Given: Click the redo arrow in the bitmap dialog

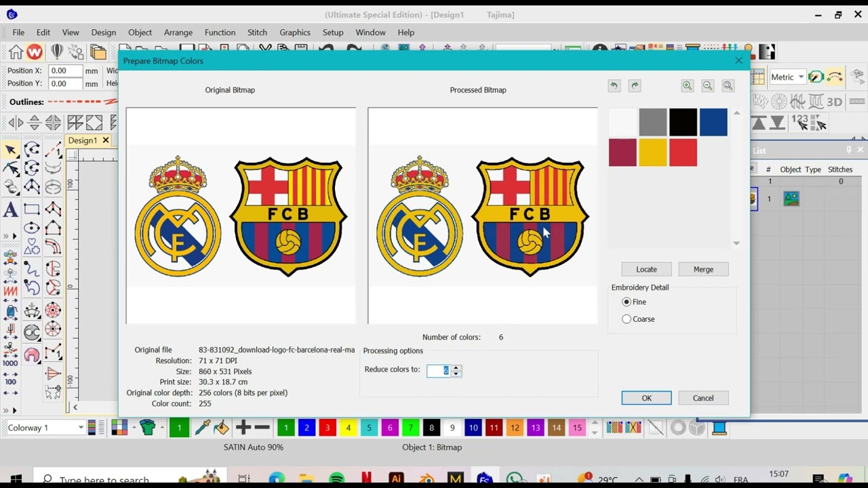Looking at the screenshot, I should coord(635,85).
